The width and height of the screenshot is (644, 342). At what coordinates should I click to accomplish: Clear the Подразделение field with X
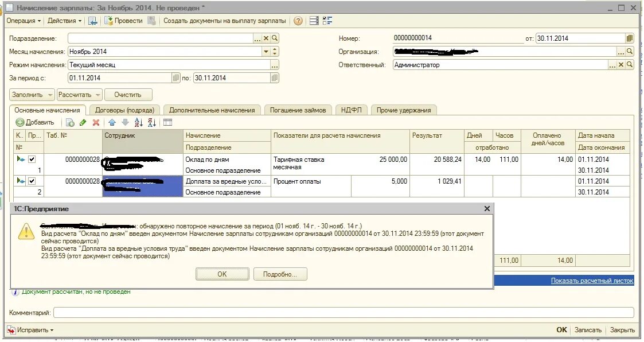[266, 38]
